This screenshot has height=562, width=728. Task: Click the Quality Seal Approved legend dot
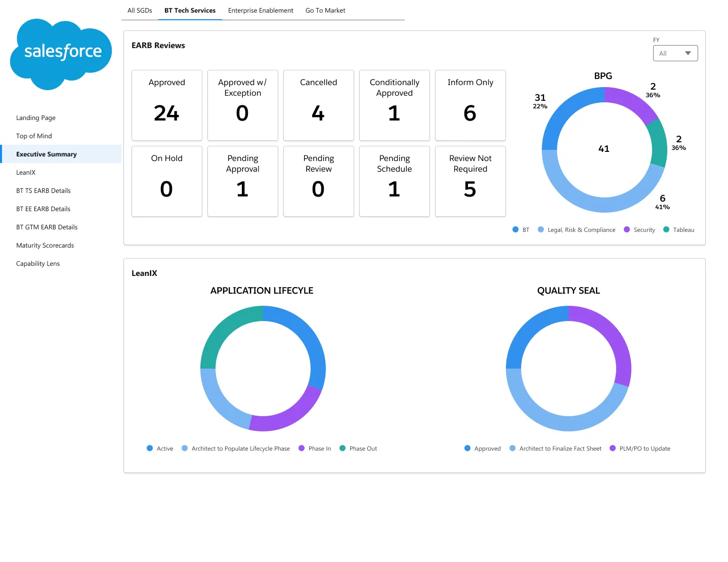467,449
